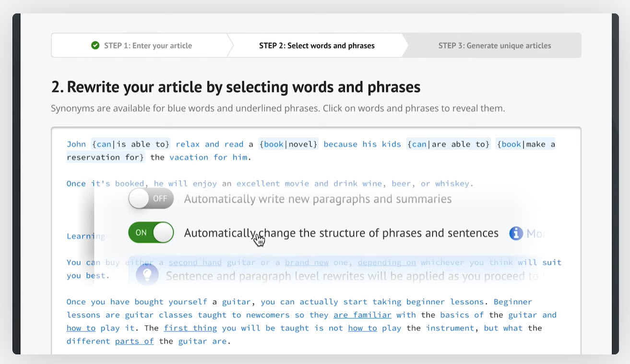Click the underlined phrase "second hand"
Screen dimensions: 630x364
coord(195,262)
